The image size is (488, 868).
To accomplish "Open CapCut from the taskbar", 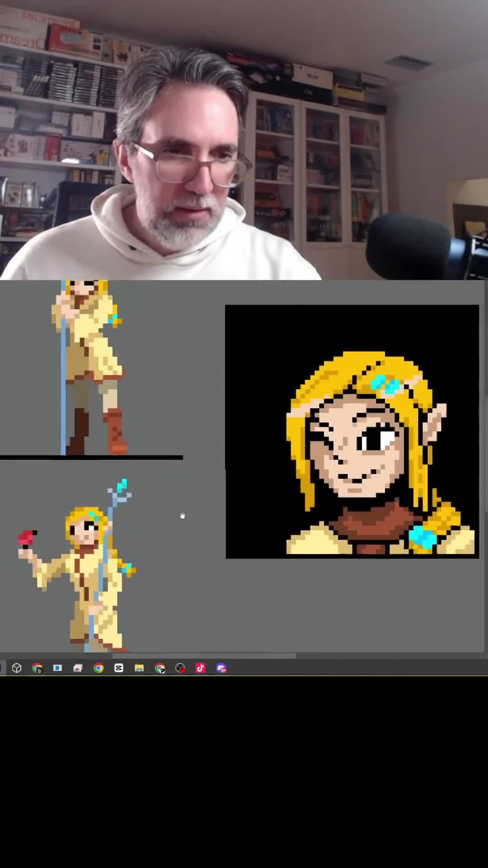I will coord(118,668).
